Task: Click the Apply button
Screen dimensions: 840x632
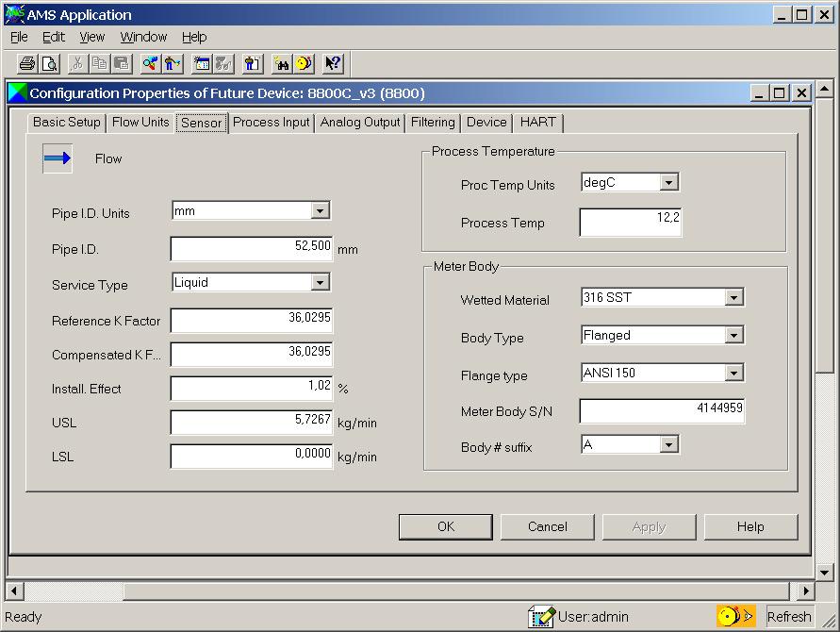Action: coord(650,527)
